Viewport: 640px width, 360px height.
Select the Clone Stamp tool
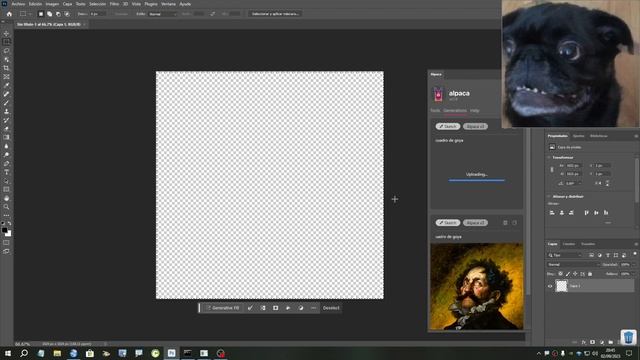click(6, 111)
